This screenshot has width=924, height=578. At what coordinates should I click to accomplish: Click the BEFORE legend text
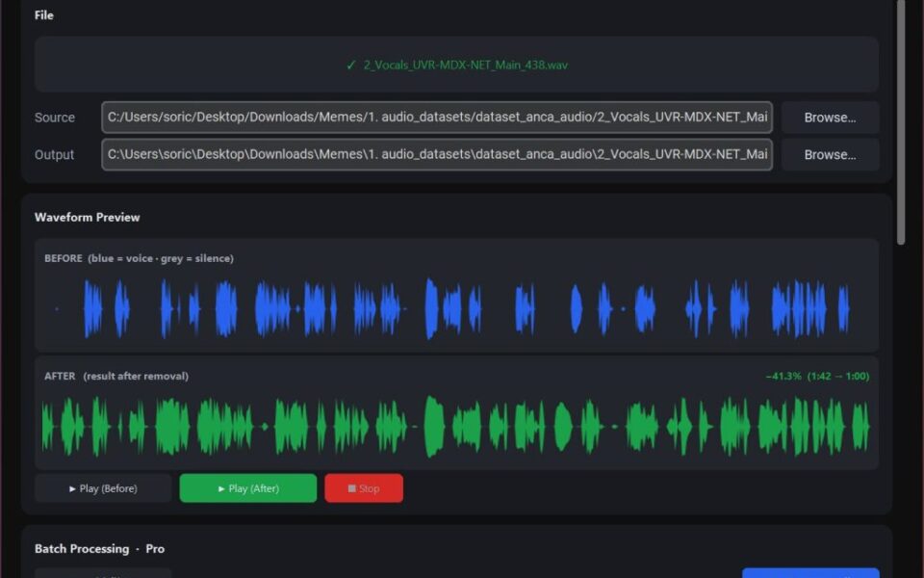click(139, 258)
